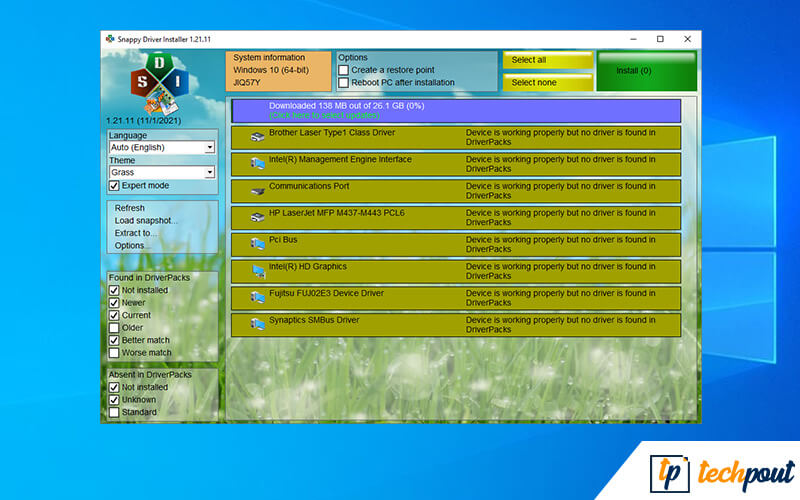
Task: Click the Intel HD Graphics device icon
Action: 258,271
